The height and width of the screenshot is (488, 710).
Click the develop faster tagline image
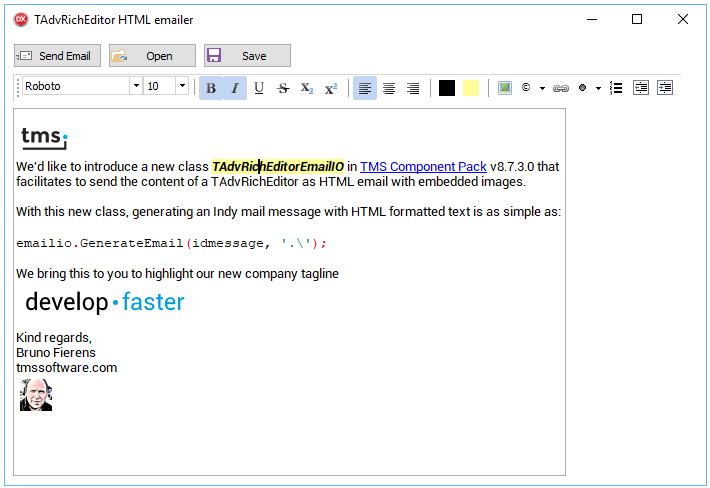click(105, 302)
